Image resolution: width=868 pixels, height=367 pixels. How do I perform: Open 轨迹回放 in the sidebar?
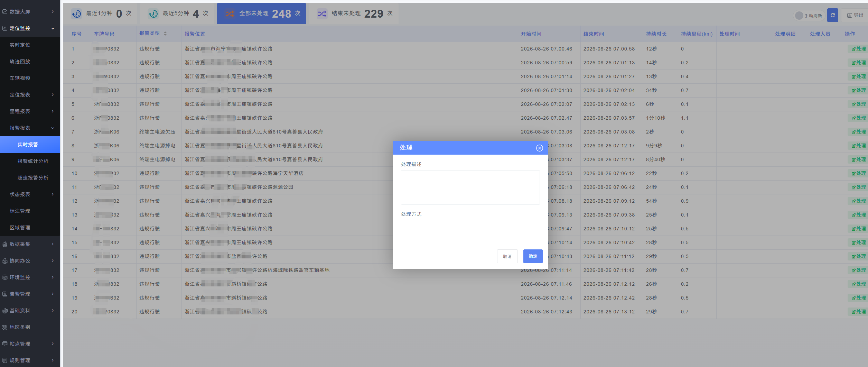[x=30, y=61]
